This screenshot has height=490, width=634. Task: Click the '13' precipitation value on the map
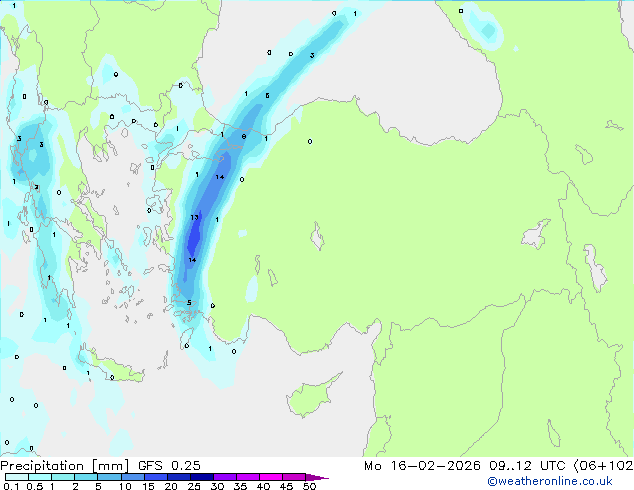(194, 218)
